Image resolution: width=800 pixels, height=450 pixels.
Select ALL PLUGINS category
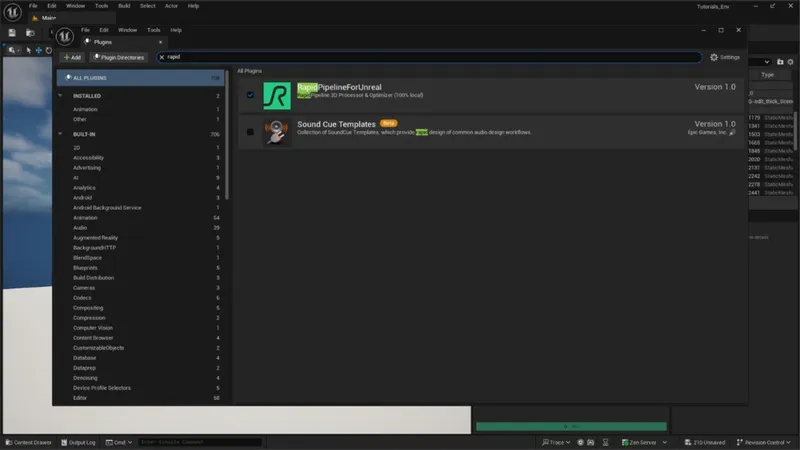point(141,78)
